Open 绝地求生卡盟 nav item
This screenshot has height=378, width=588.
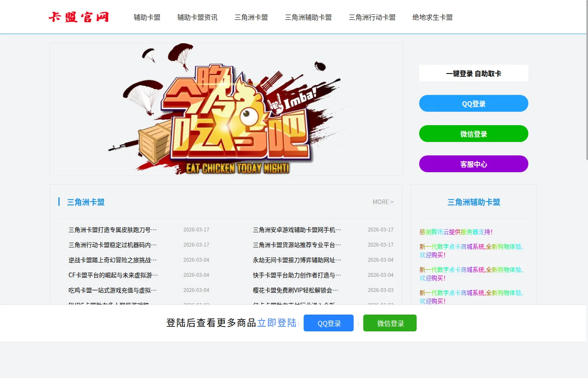coord(433,17)
